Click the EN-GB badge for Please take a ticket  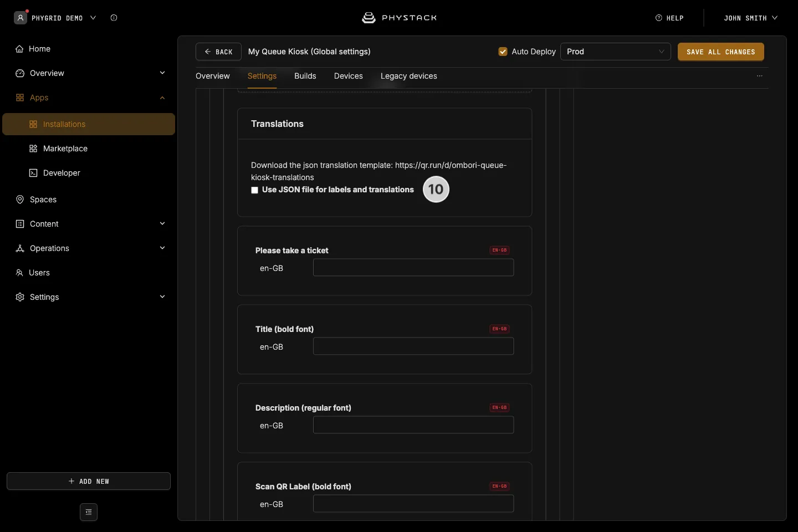click(499, 250)
